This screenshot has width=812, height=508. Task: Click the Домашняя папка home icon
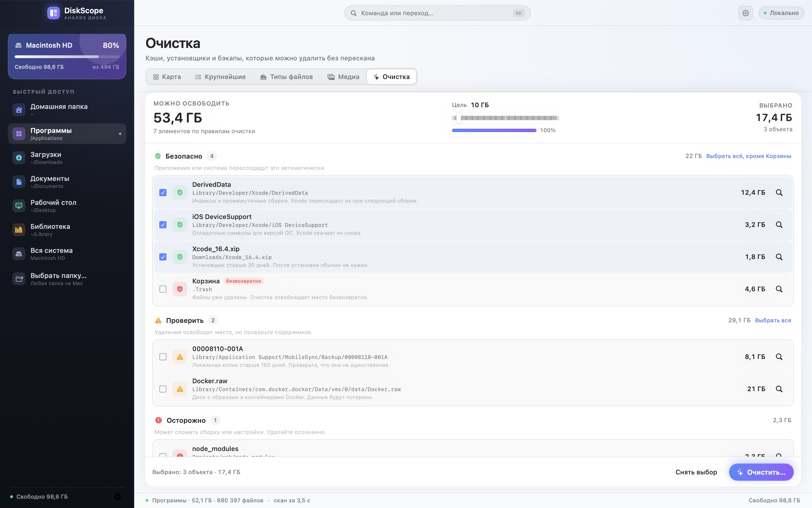point(19,110)
